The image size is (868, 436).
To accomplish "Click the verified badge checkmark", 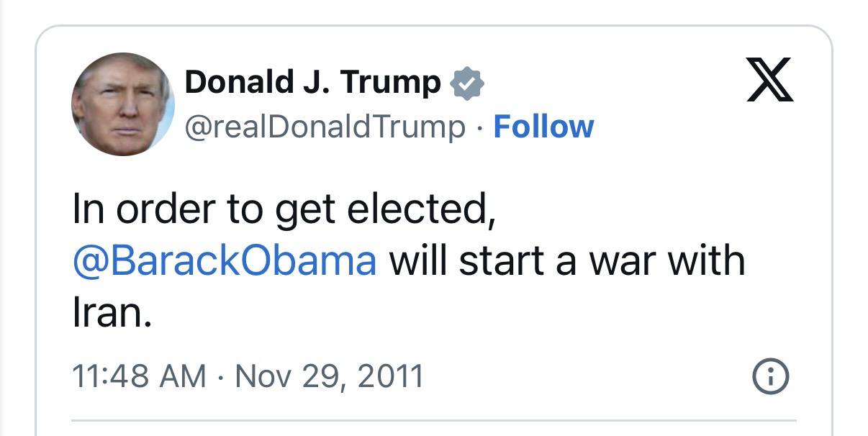I will [466, 84].
